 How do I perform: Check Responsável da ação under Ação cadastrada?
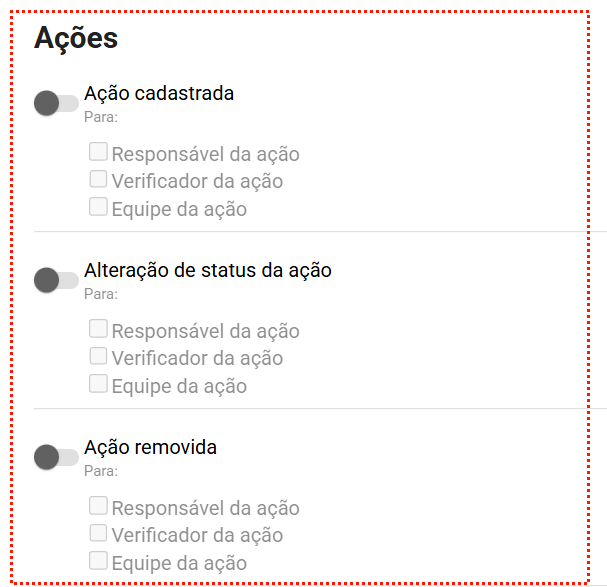[98, 153]
